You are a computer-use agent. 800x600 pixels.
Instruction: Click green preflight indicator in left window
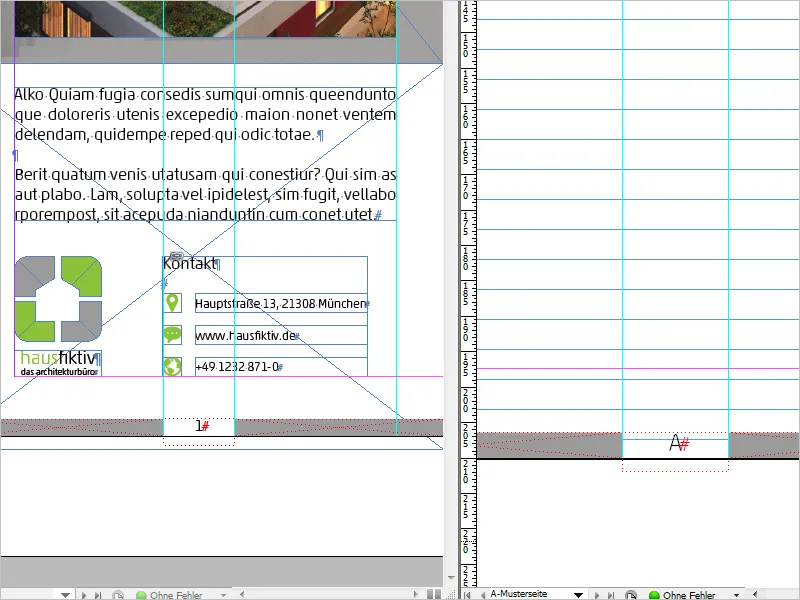[x=141, y=595]
